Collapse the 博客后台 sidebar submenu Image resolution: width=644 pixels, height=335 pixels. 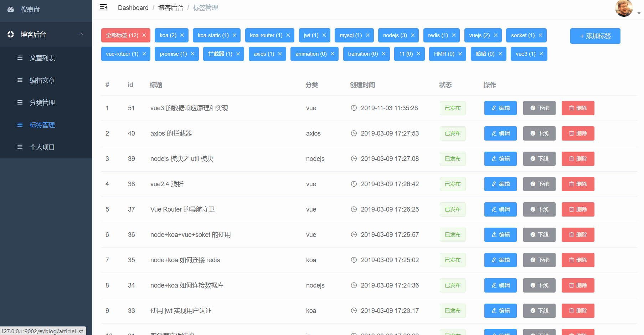(46, 34)
